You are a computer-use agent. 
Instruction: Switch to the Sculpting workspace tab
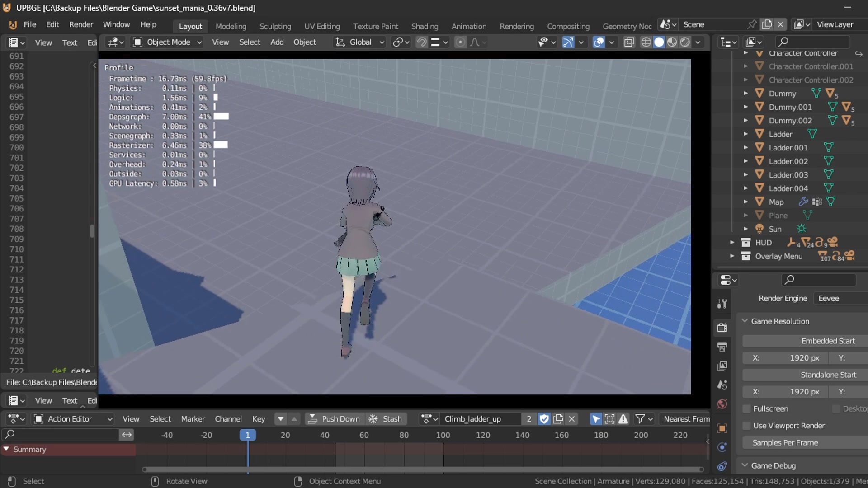coord(275,26)
